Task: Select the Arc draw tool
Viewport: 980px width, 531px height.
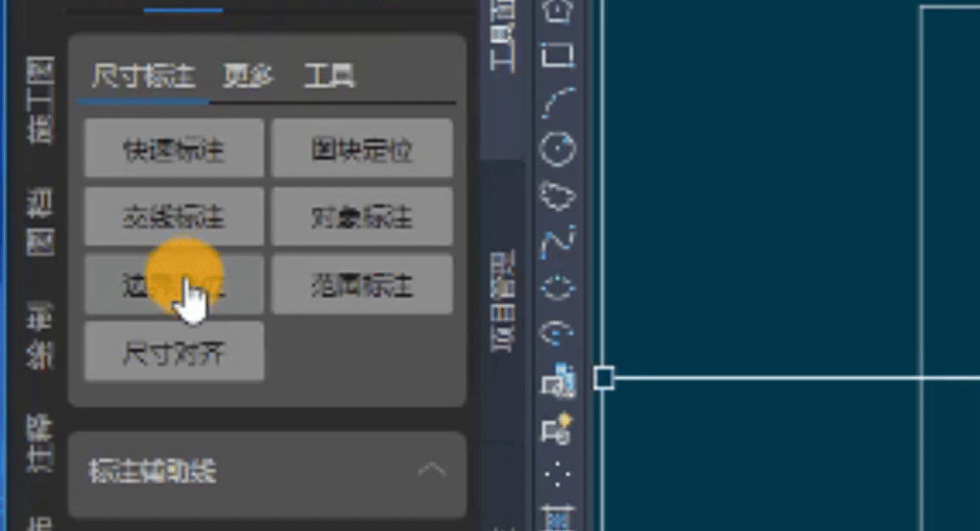Action: [557, 103]
